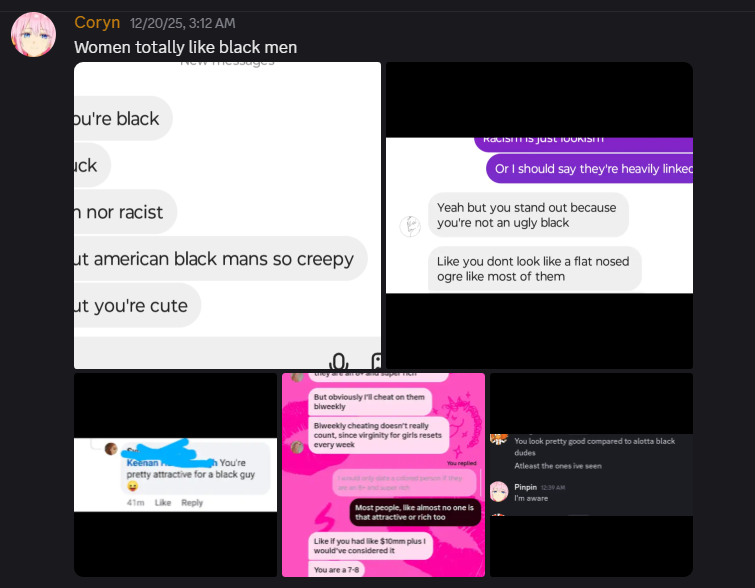Viewport: 755px width, 588px height.
Task: Click the microphone icon in the first screenshot
Action: [x=338, y=361]
